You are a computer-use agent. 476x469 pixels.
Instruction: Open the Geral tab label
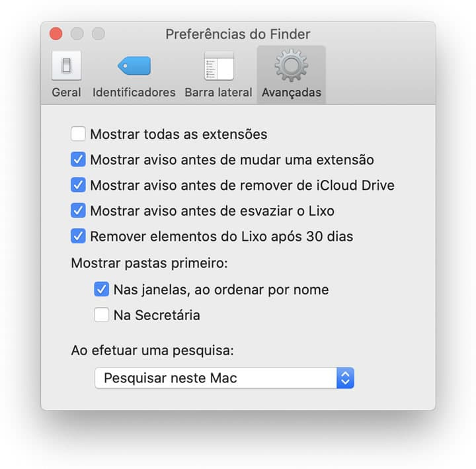pos(66,93)
